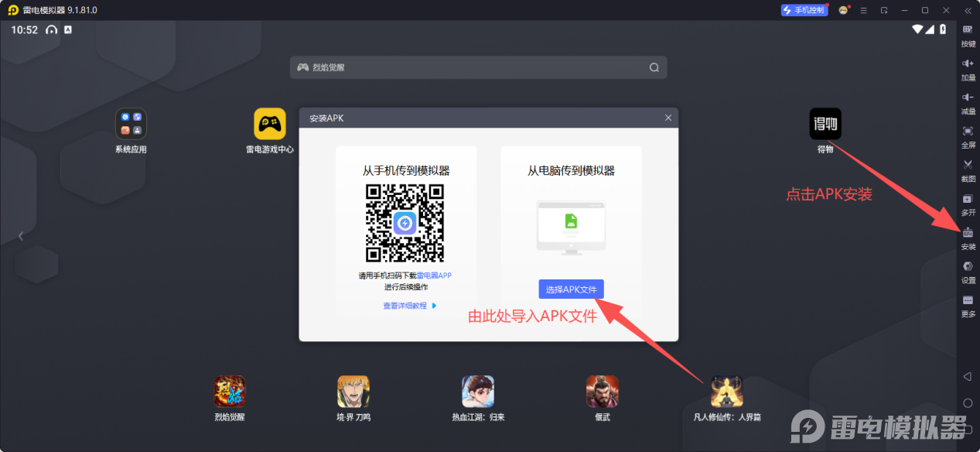Open 更多 more tools
The height and width of the screenshot is (452, 980).
968,306
